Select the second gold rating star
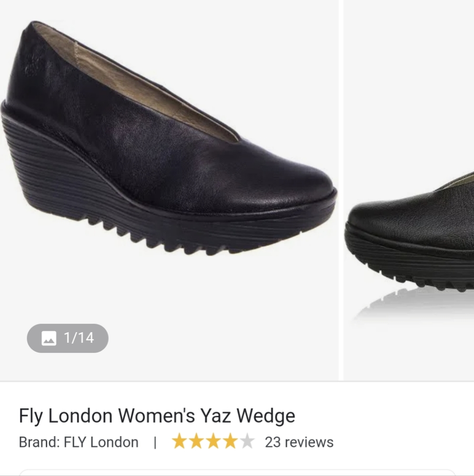Screen dimensions: 474x476 (196, 441)
